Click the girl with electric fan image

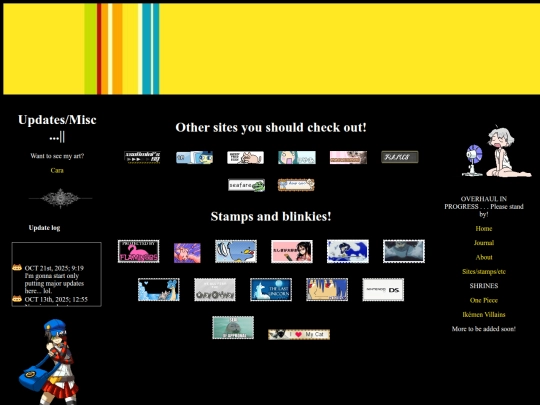pos(496,152)
